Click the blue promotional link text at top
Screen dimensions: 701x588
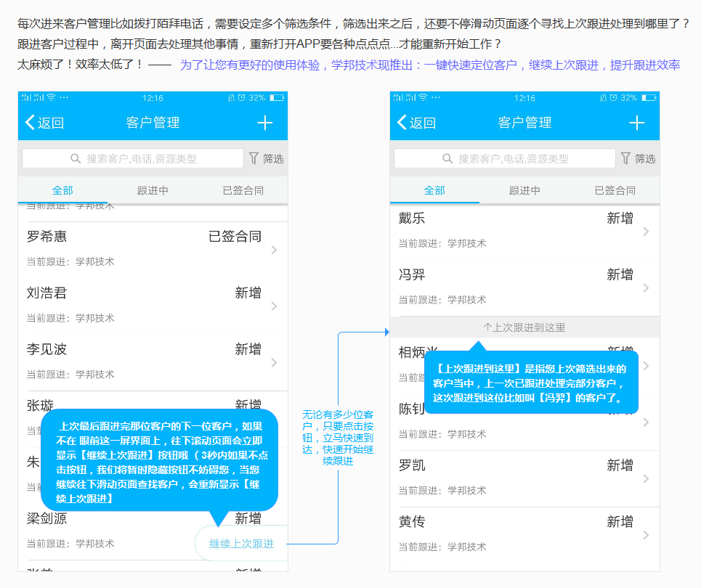tap(429, 65)
